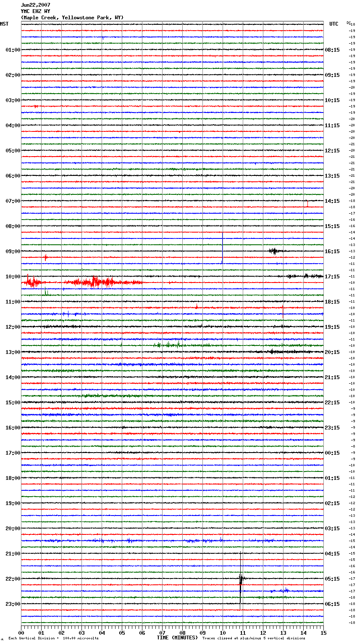Select the 04:15 UTC time label
Screen dimensions: 357x644
click(x=332, y=554)
